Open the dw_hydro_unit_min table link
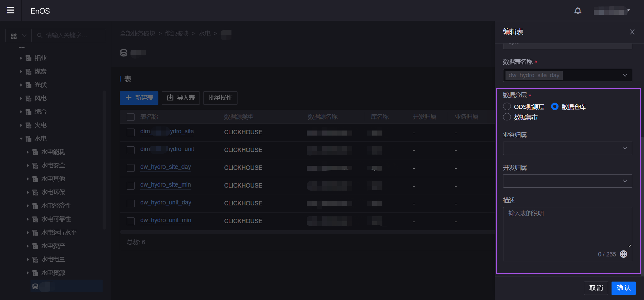The height and width of the screenshot is (300, 644). pos(166,220)
